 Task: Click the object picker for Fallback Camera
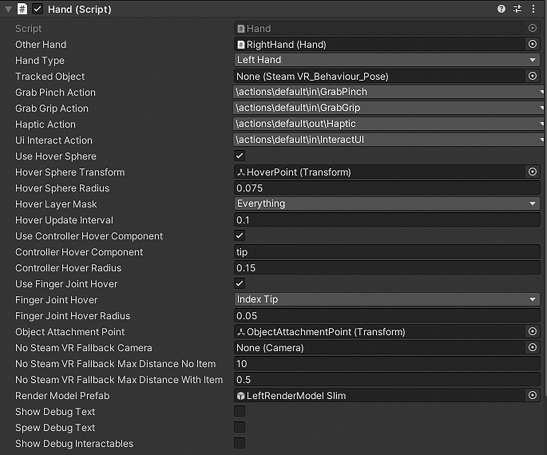click(x=532, y=348)
